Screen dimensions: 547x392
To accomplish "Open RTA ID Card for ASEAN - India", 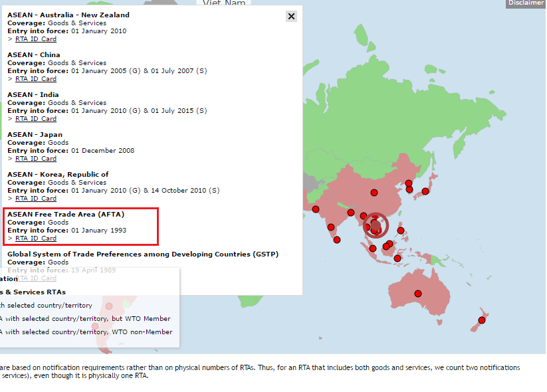I will 36,118.
